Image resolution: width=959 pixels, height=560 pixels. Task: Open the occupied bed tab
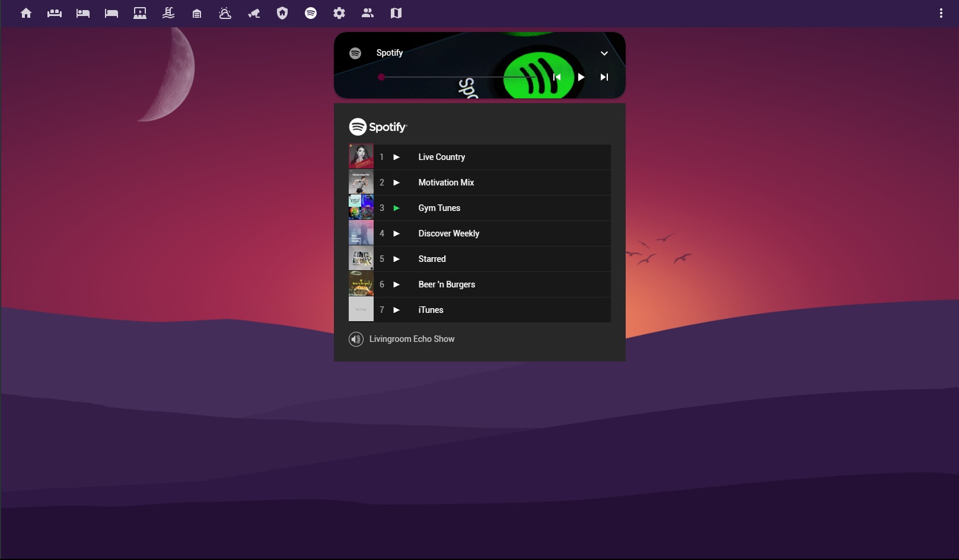[x=83, y=13]
